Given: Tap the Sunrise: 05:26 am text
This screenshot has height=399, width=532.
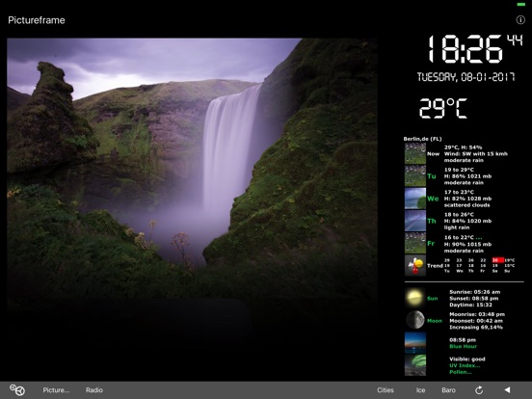Looking at the screenshot, I should tap(475, 292).
